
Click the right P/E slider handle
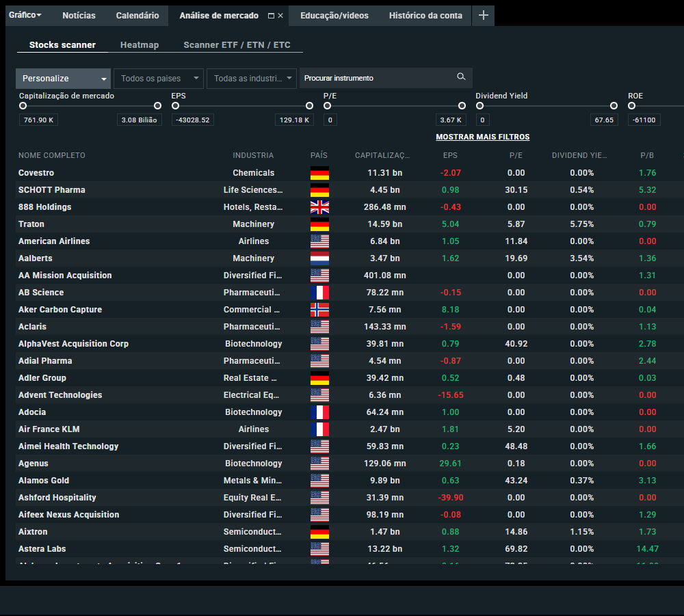[x=462, y=106]
